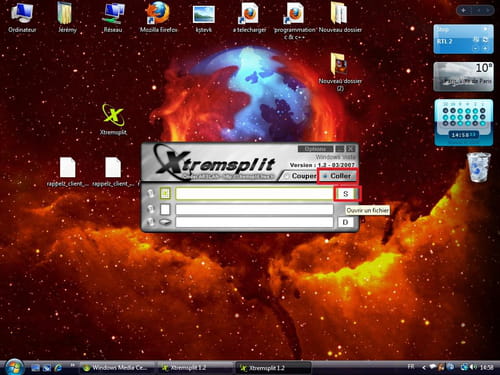This screenshot has width=500, height=375.
Task: Click the system tray volume speaker icon
Action: coord(472,367)
